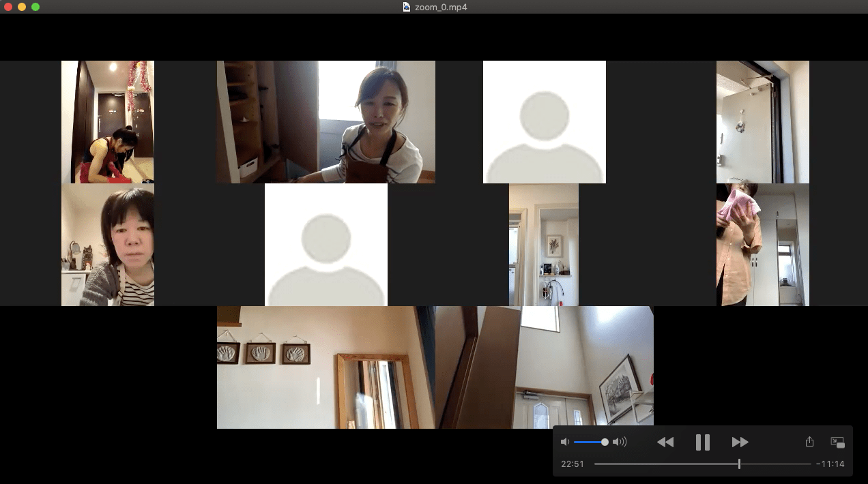The image size is (868, 484).
Task: Close the zoom_0.mp4 player window
Action: click(8, 7)
